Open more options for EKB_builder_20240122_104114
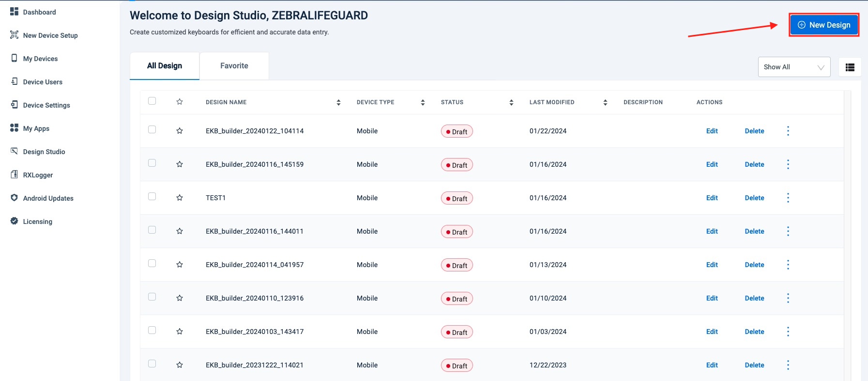This screenshot has width=868, height=381. tap(788, 131)
